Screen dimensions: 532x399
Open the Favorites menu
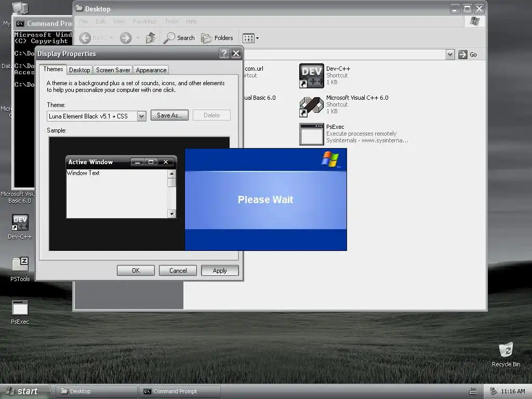coord(145,21)
